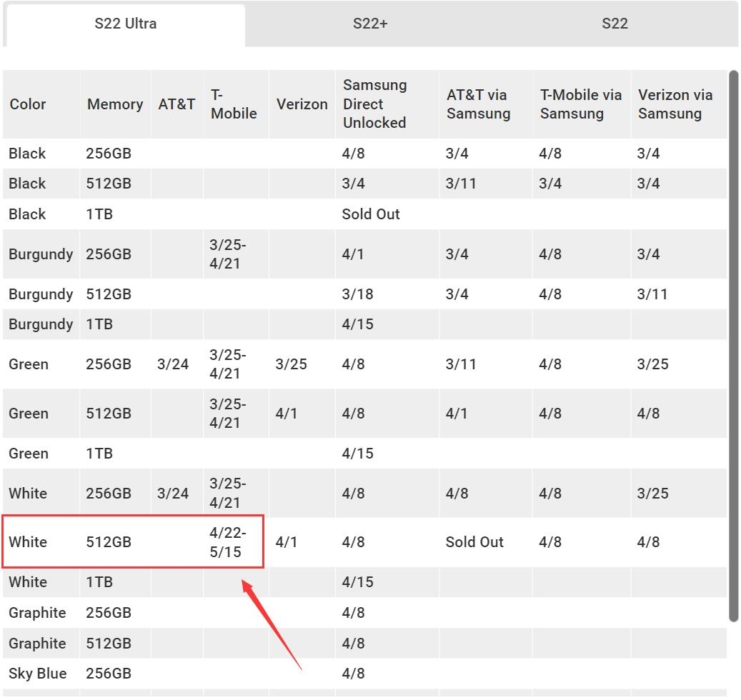The width and height of the screenshot is (741, 700).
Task: Click '4/8' in the Graphite 512GB row
Action: tap(354, 644)
